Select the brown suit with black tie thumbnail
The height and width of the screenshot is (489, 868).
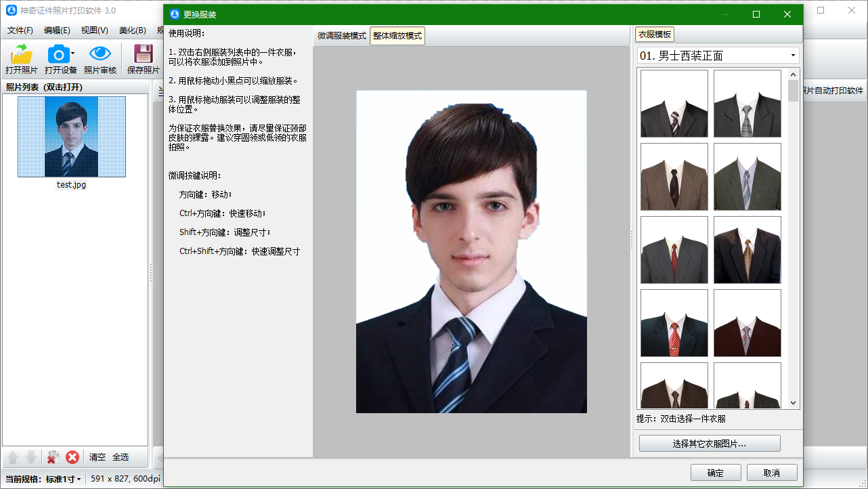(x=674, y=177)
